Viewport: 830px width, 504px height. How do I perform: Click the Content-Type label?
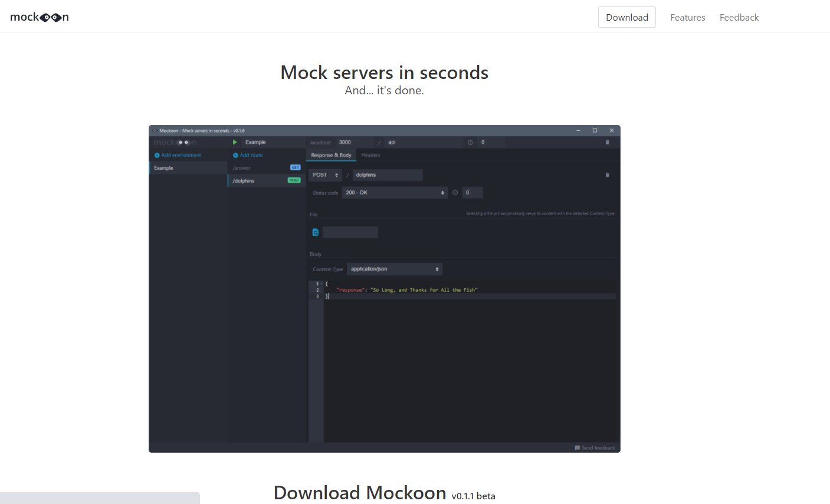(327, 269)
